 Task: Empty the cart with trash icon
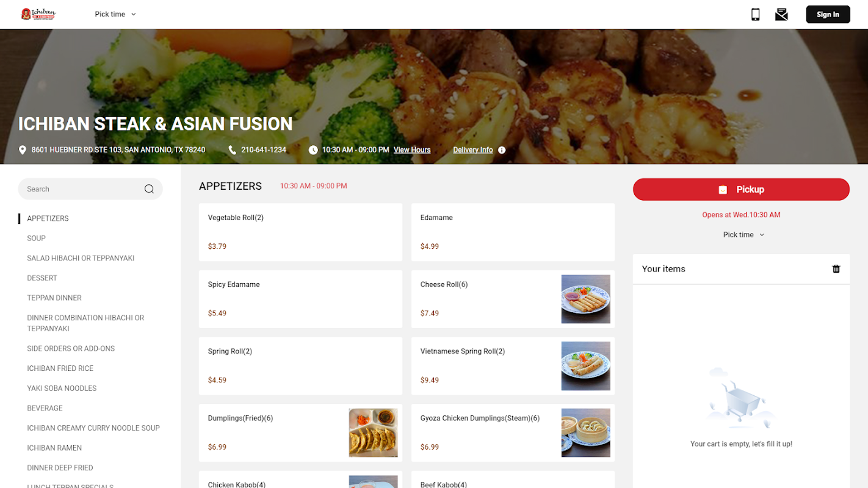click(836, 269)
